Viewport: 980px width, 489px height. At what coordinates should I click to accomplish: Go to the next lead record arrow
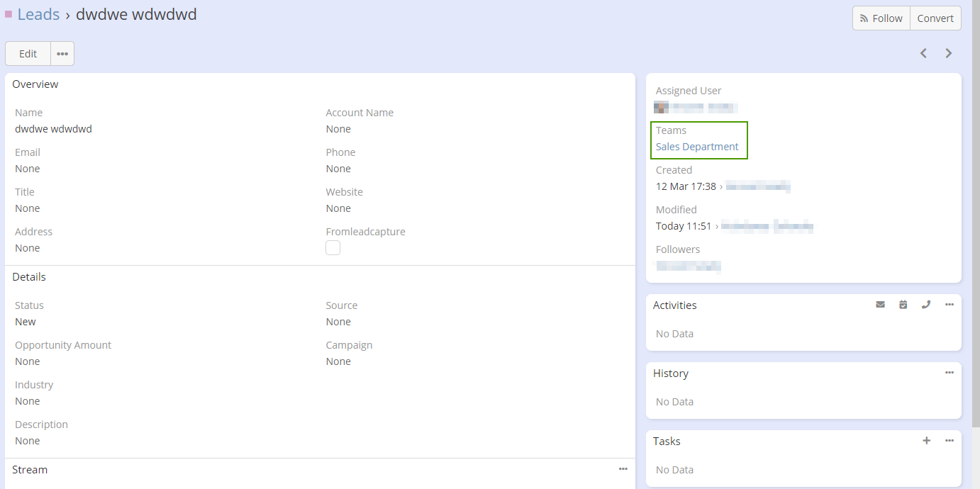tap(948, 53)
